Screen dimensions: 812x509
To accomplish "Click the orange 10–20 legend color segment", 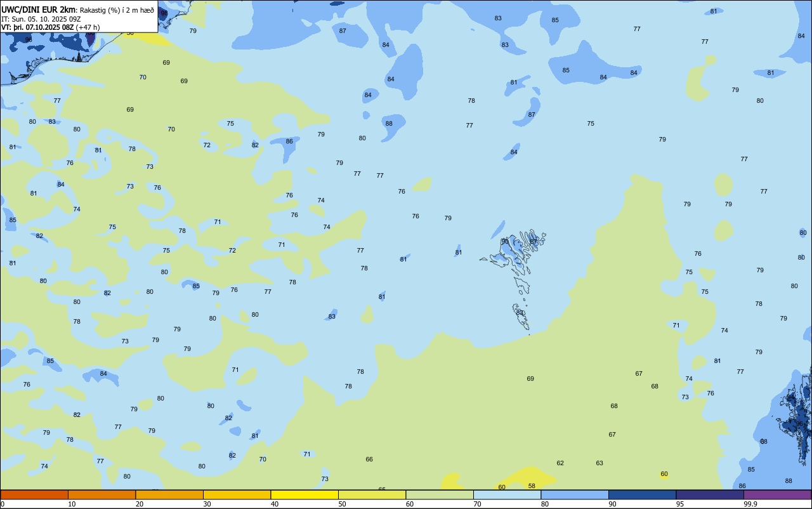I will point(101,494).
